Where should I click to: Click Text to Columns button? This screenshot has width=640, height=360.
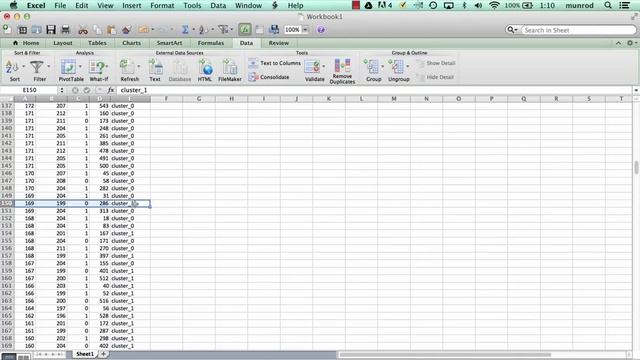coord(275,63)
